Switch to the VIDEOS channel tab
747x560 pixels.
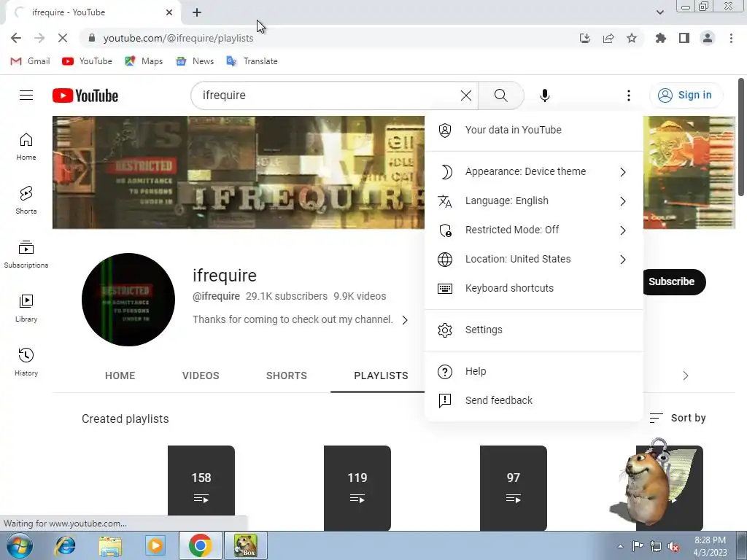(201, 376)
